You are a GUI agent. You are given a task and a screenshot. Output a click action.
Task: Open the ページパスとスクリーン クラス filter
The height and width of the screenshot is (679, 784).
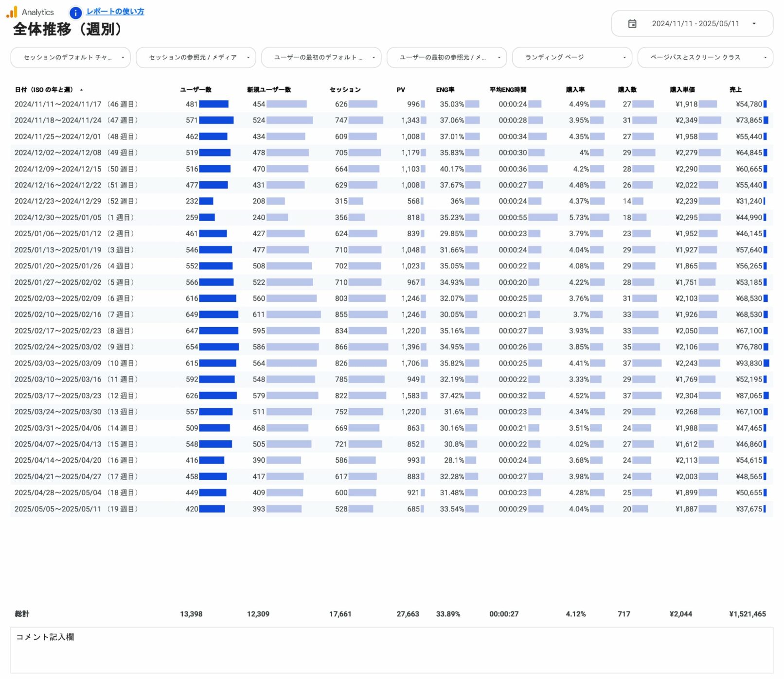pos(705,57)
